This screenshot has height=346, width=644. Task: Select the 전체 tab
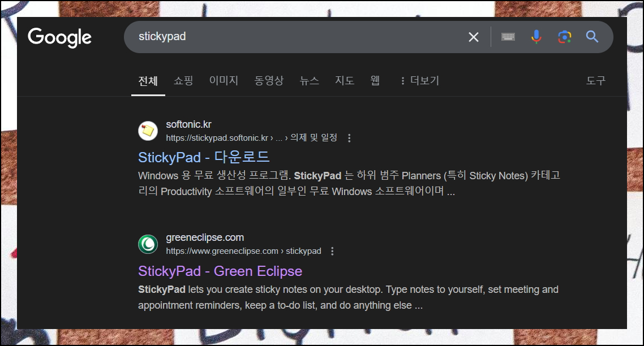click(x=148, y=81)
